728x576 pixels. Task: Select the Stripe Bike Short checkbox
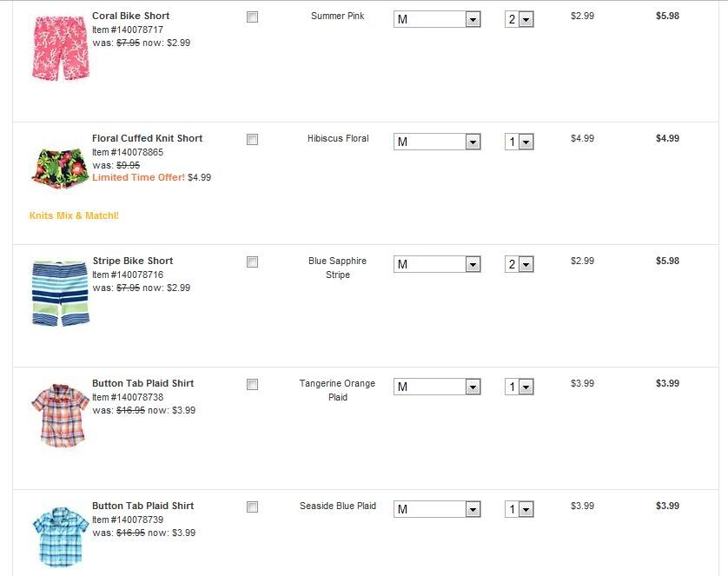pyautogui.click(x=253, y=262)
